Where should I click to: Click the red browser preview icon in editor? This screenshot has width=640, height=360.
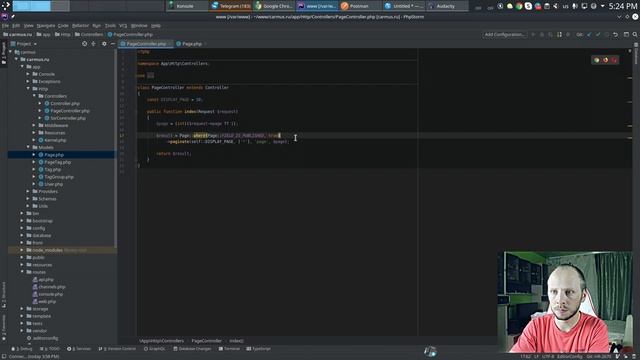[614, 60]
